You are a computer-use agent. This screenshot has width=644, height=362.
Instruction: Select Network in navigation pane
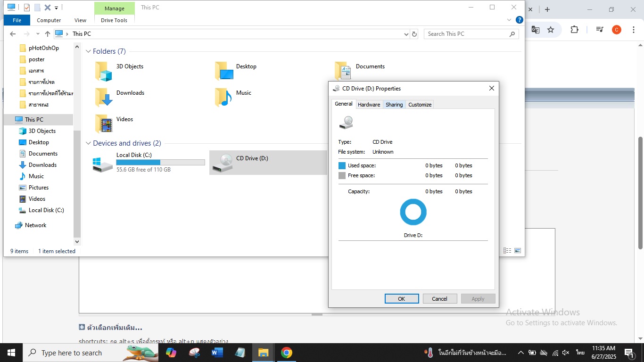click(35, 225)
